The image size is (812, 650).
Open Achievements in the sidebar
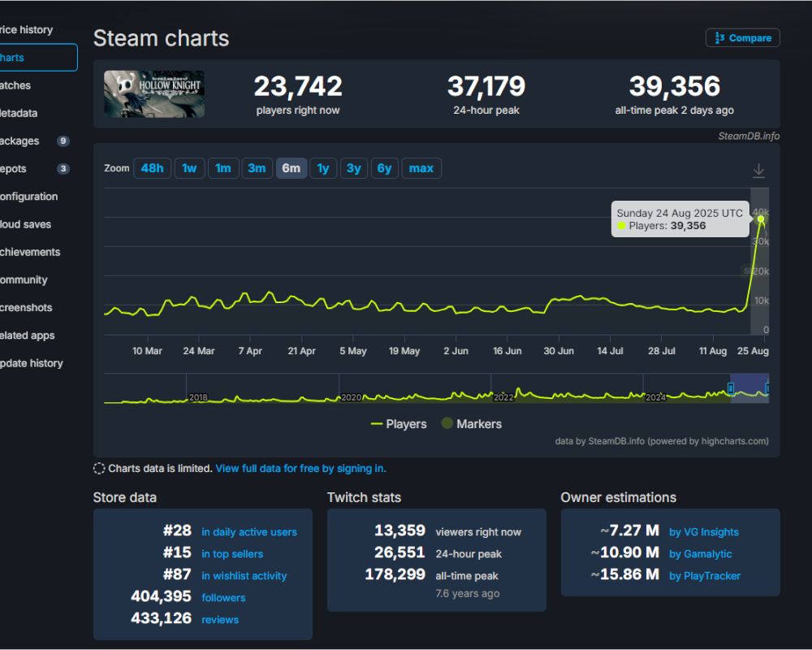(30, 252)
